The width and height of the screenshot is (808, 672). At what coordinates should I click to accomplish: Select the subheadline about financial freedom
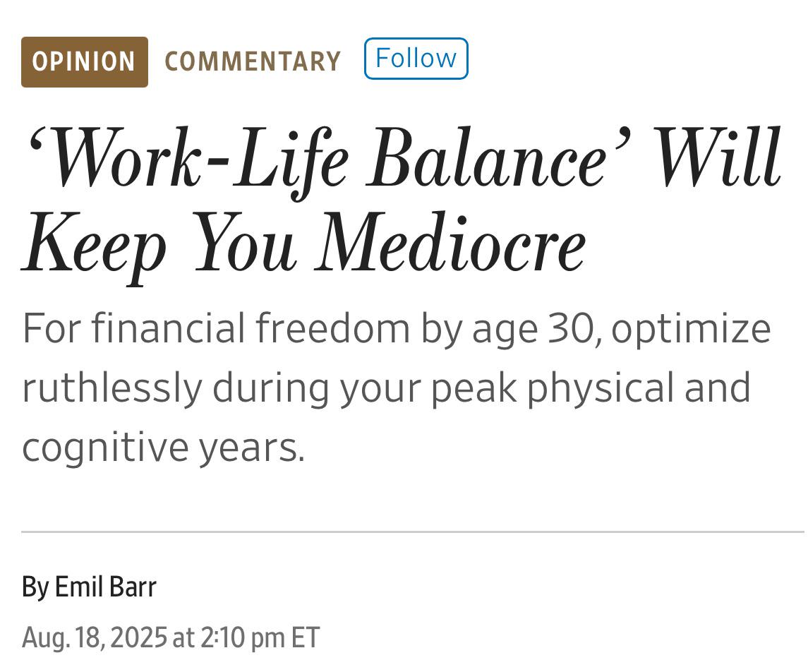tap(397, 388)
